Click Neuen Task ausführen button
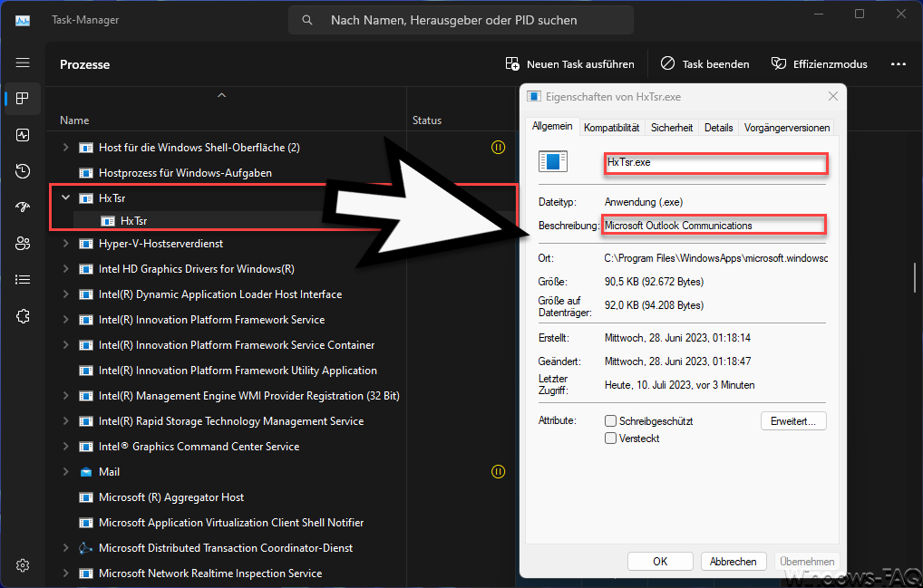923x588 pixels. point(569,64)
